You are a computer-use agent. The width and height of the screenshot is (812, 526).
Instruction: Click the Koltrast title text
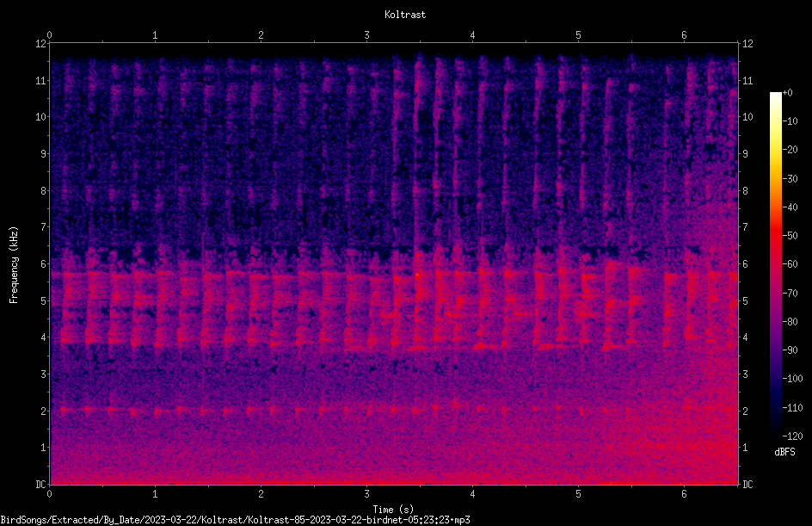[x=405, y=15]
